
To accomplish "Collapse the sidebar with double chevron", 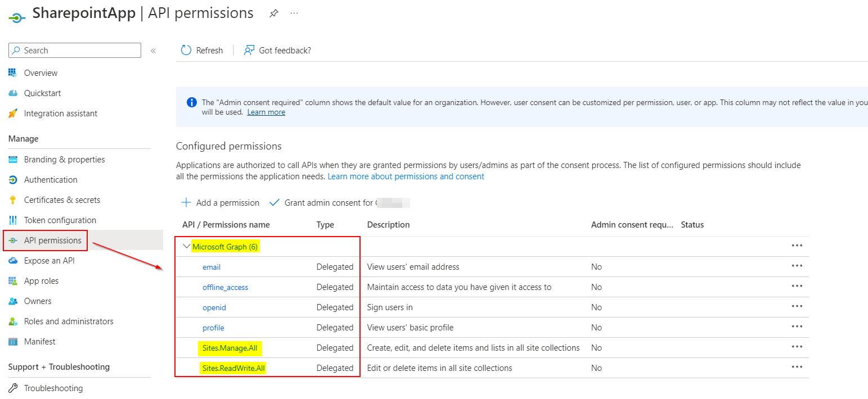I will 153,51.
